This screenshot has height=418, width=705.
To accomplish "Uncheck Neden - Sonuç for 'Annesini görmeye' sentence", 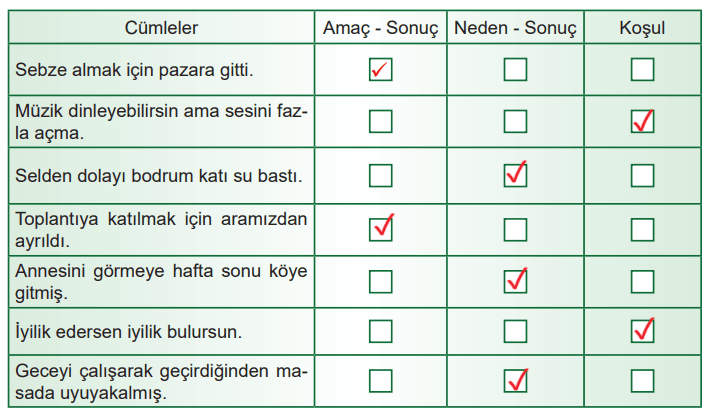I will point(515,281).
